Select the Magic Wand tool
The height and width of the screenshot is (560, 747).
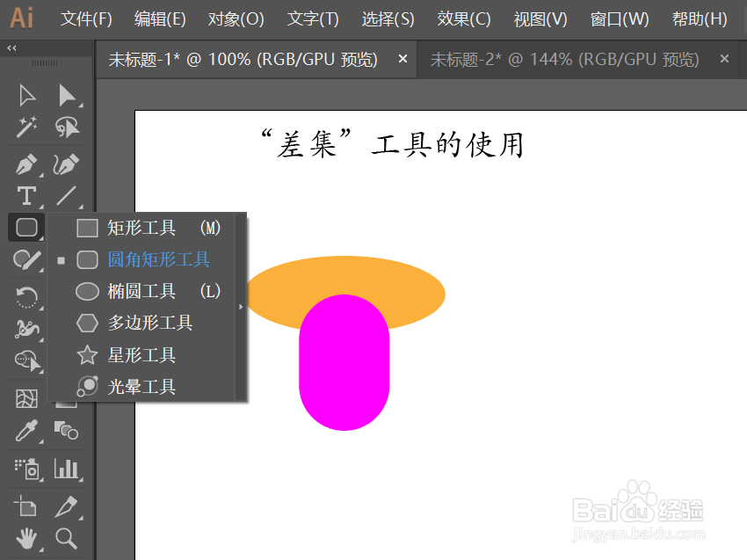click(x=27, y=127)
